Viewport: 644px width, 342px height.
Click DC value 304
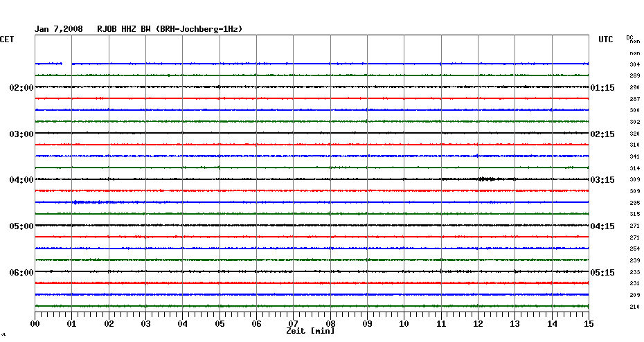[634, 64]
